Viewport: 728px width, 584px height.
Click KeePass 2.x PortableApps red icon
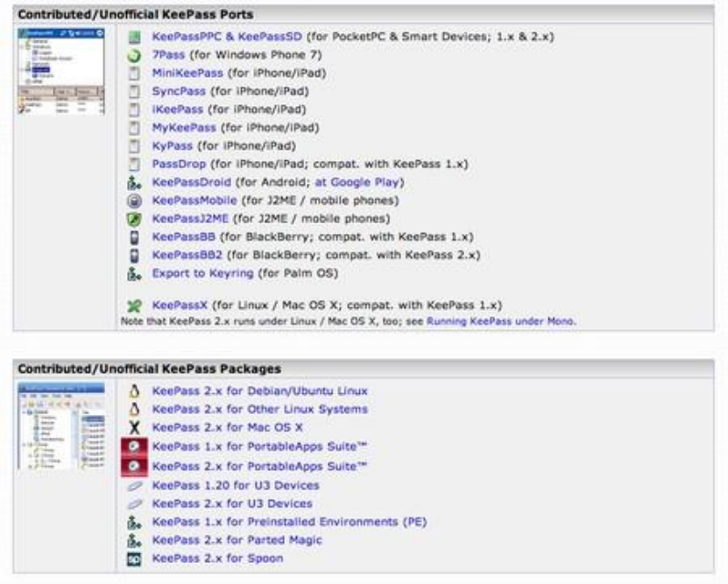click(x=134, y=467)
